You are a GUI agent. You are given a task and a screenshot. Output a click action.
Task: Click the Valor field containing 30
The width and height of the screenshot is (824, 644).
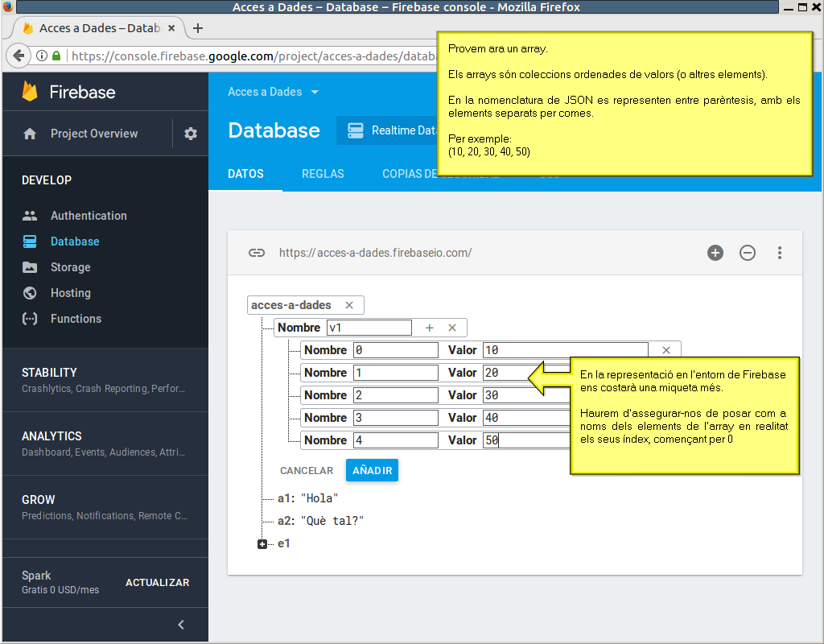pos(526,395)
